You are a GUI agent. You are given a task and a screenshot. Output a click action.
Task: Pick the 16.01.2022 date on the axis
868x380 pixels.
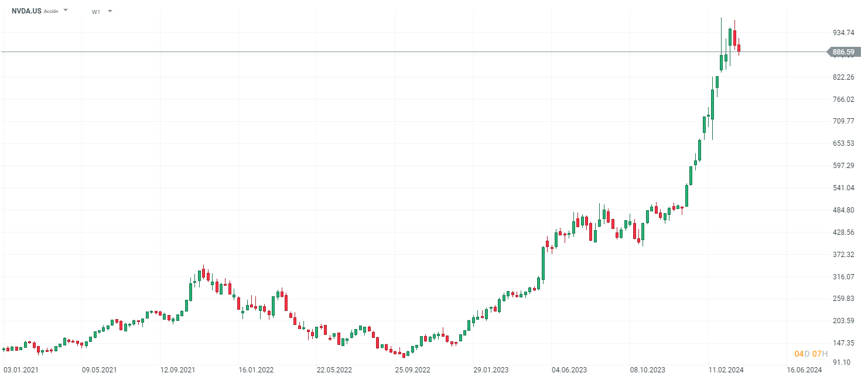tap(256, 370)
